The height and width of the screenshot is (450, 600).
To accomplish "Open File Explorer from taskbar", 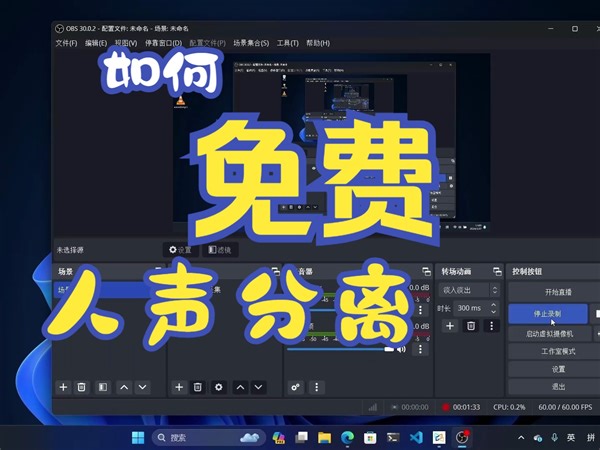I will click(324, 437).
